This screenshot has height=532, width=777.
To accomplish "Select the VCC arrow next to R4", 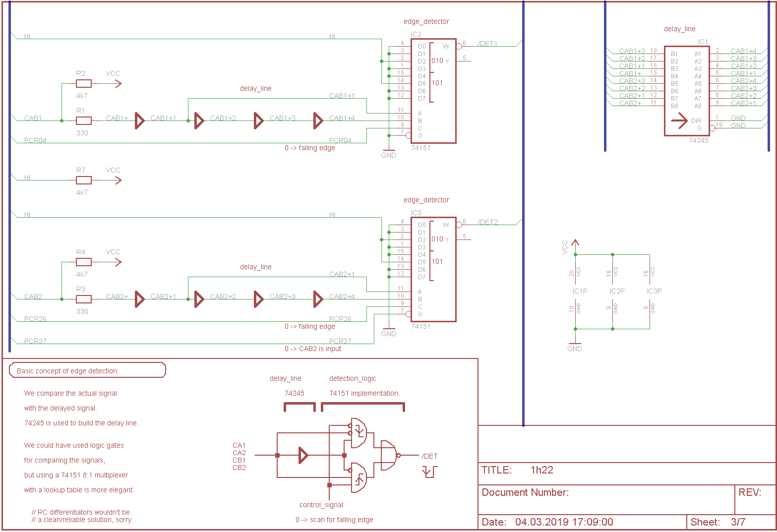I will (117, 262).
